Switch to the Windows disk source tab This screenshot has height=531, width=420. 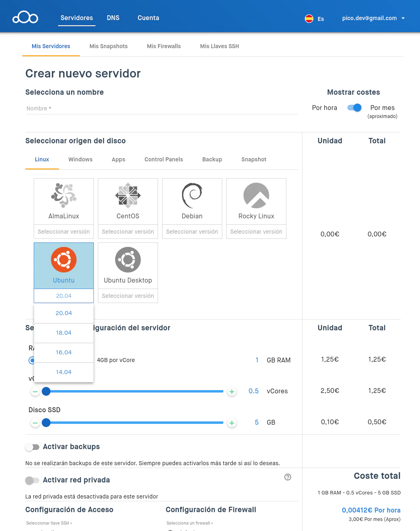tap(80, 159)
